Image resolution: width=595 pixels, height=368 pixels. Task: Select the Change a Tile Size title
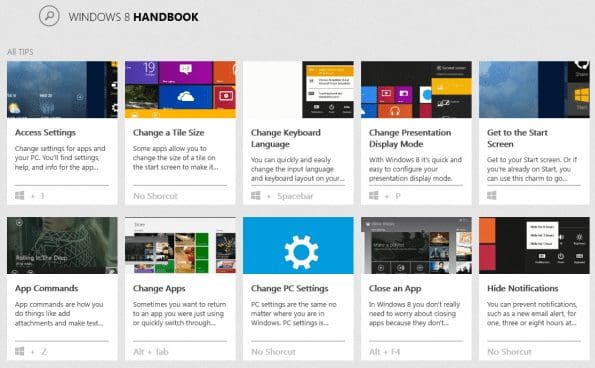click(x=168, y=133)
